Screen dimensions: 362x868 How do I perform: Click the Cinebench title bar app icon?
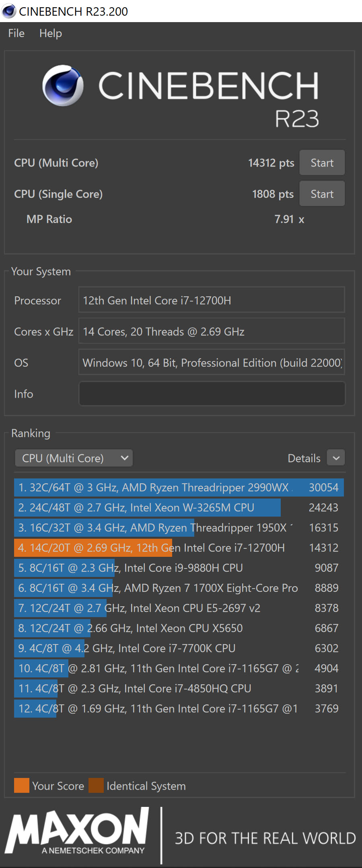point(9,11)
